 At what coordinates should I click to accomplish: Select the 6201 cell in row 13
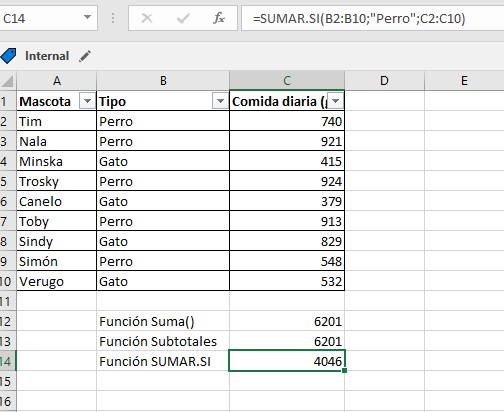click(x=287, y=341)
